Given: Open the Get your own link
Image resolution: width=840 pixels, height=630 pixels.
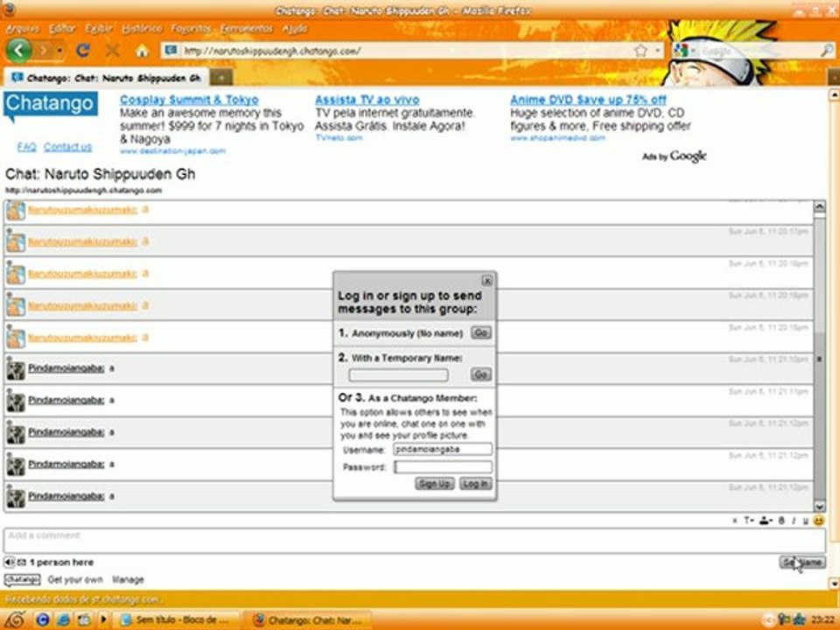Looking at the screenshot, I should point(75,579).
